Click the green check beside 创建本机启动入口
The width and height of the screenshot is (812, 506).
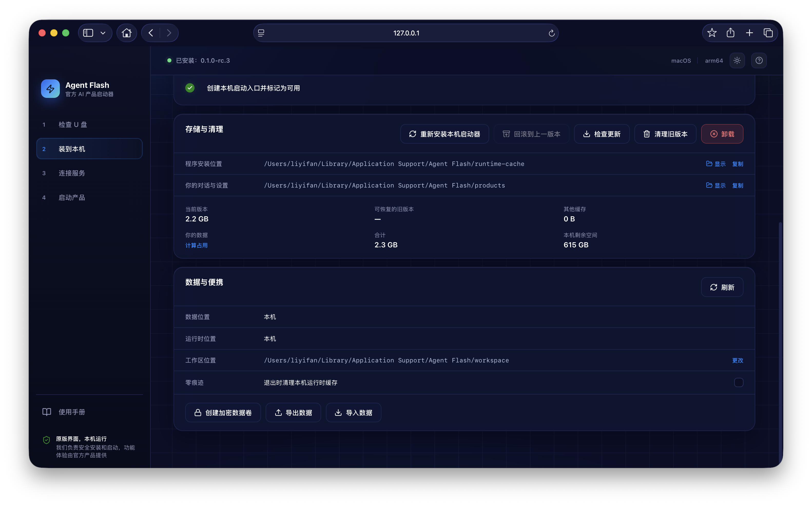point(190,88)
